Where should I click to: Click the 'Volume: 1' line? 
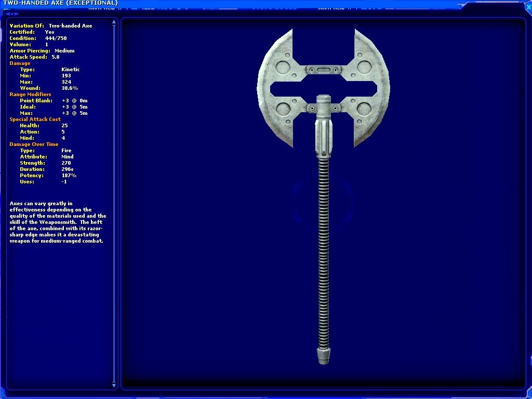click(x=29, y=45)
